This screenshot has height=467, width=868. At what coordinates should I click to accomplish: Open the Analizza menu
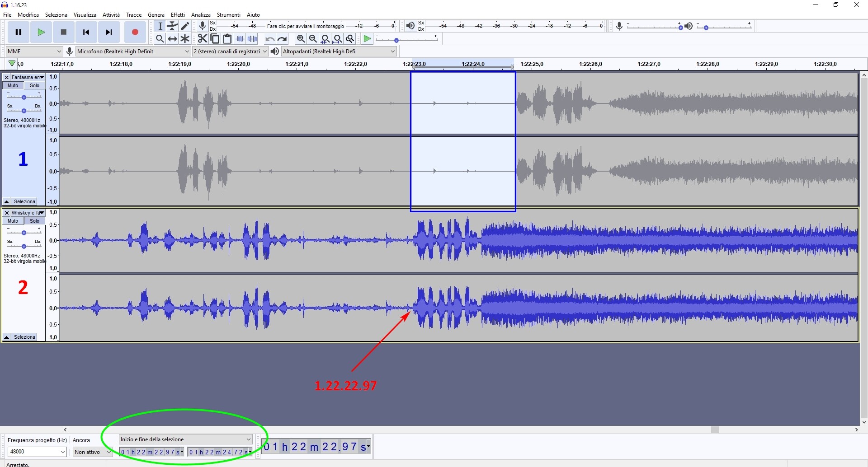pyautogui.click(x=201, y=15)
